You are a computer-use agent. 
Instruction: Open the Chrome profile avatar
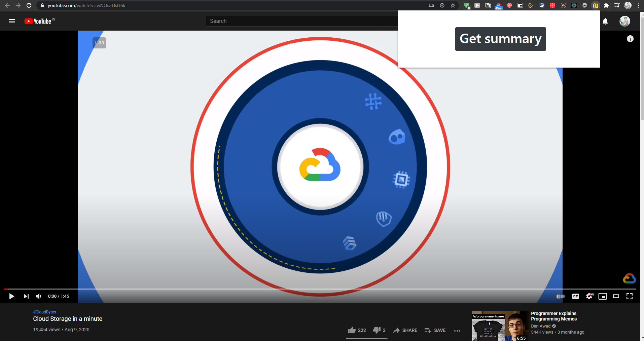(x=628, y=5)
